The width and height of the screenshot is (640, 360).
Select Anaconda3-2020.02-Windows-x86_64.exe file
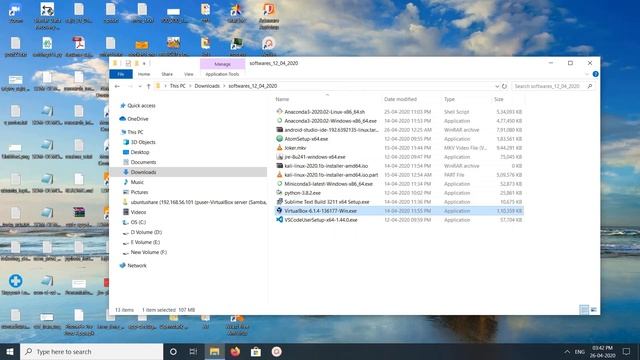pyautogui.click(x=330, y=121)
